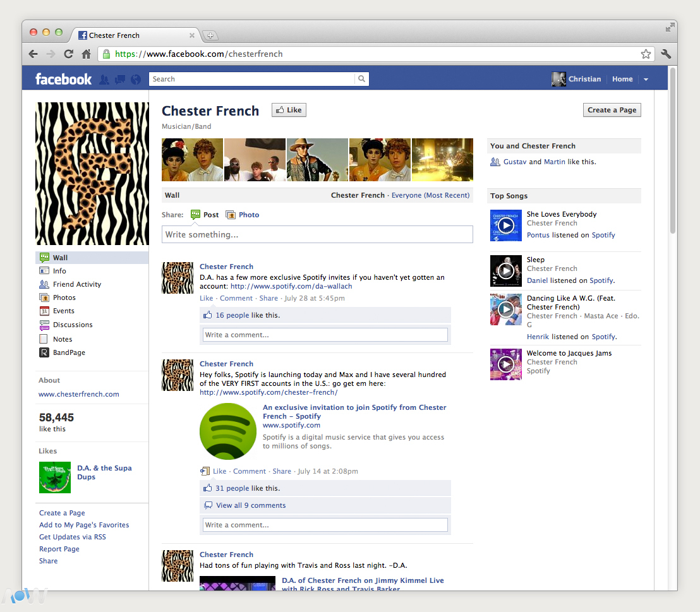Open browser wrench settings menu
Screen dimensions: 700x612
tap(666, 54)
